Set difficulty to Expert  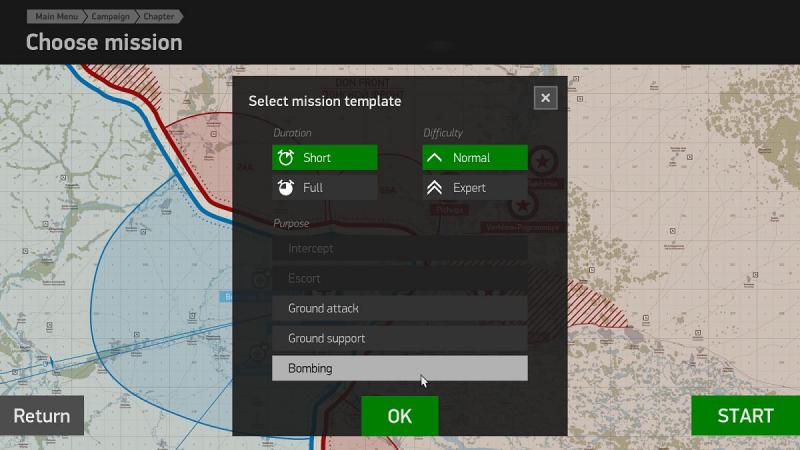click(475, 188)
